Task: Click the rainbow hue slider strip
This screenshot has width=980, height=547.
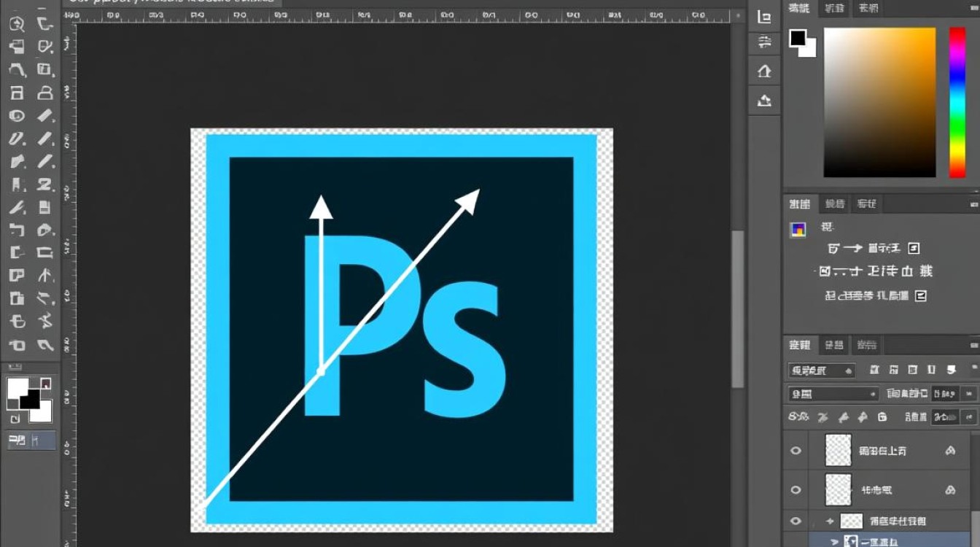Action: click(x=957, y=102)
